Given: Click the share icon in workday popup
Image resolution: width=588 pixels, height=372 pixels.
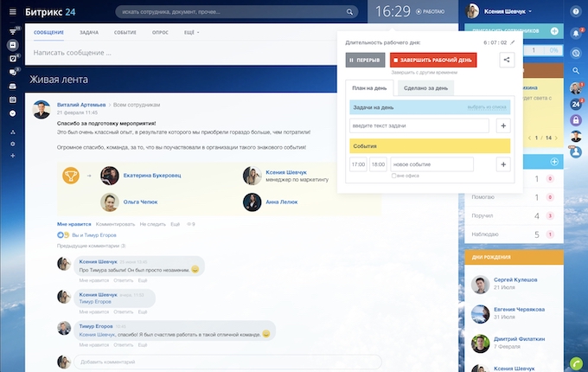Looking at the screenshot, I should [x=507, y=61].
